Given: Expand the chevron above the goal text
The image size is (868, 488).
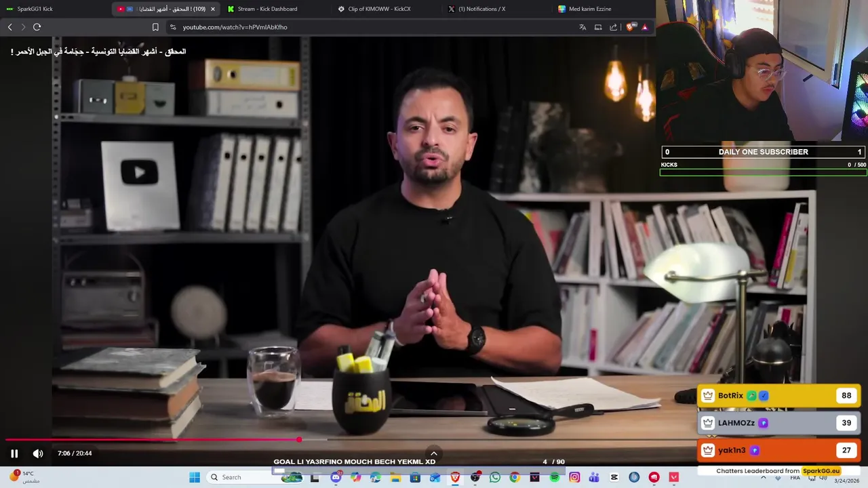Looking at the screenshot, I should click(x=434, y=453).
